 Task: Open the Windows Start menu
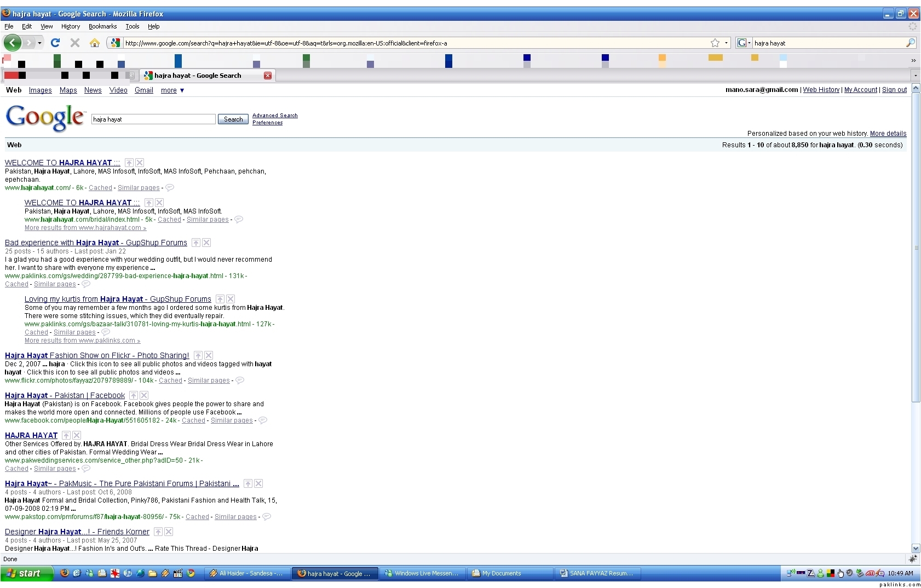(26, 573)
